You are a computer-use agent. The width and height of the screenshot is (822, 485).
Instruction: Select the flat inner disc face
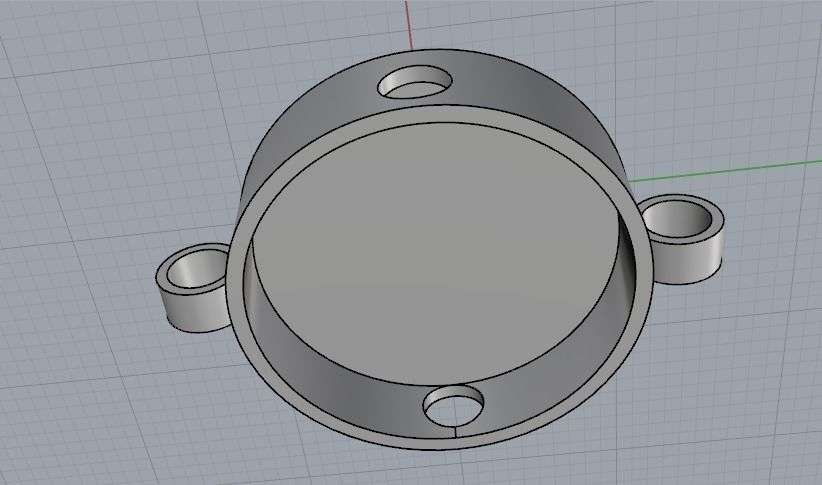click(x=434, y=254)
